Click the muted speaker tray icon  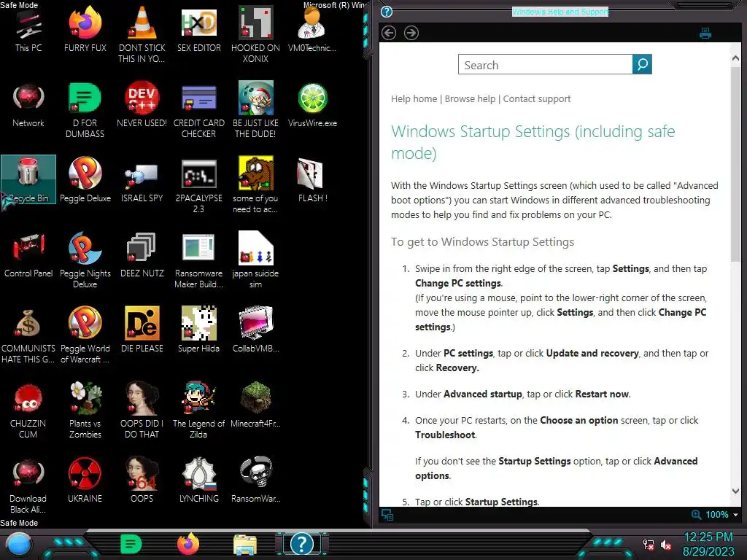(x=666, y=544)
